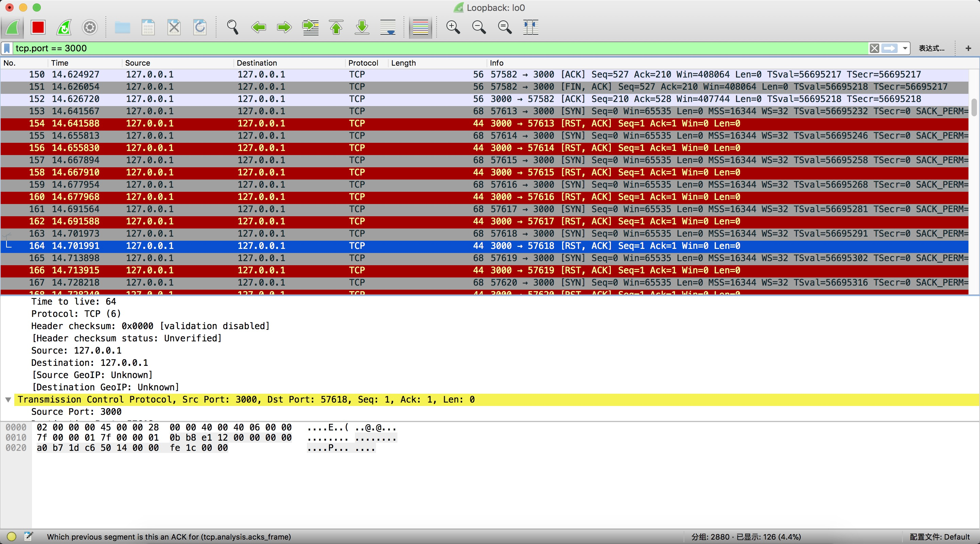Go back to previous packet

coord(259,28)
